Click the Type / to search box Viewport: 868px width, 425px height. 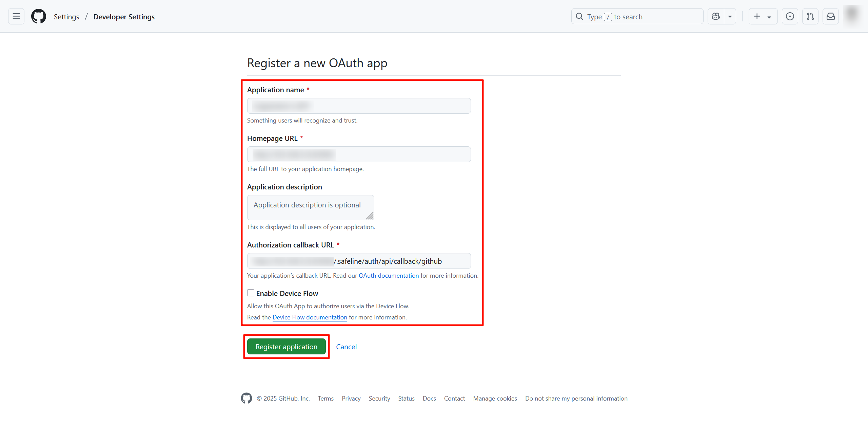(x=637, y=17)
